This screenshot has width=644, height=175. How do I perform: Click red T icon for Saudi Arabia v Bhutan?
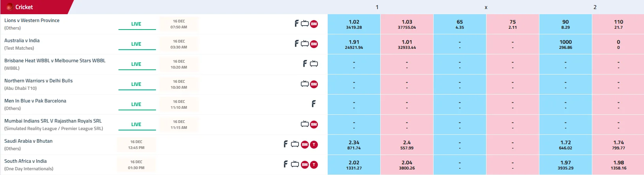coord(314,145)
